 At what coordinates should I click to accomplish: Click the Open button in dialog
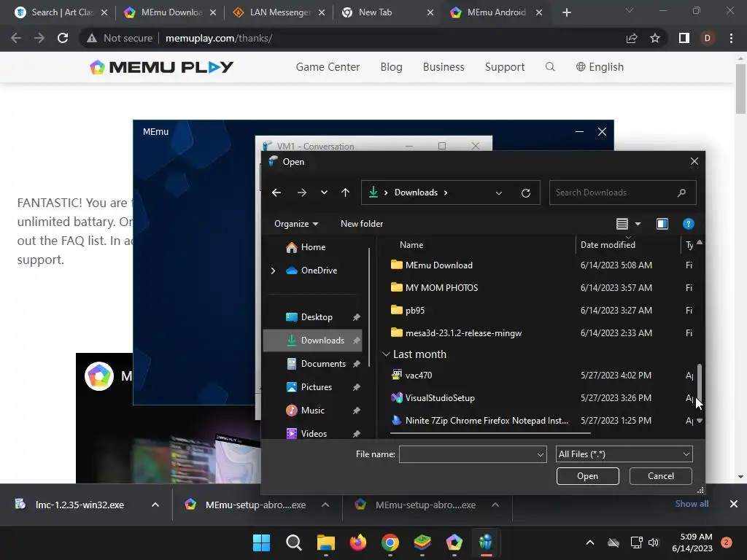(x=587, y=476)
